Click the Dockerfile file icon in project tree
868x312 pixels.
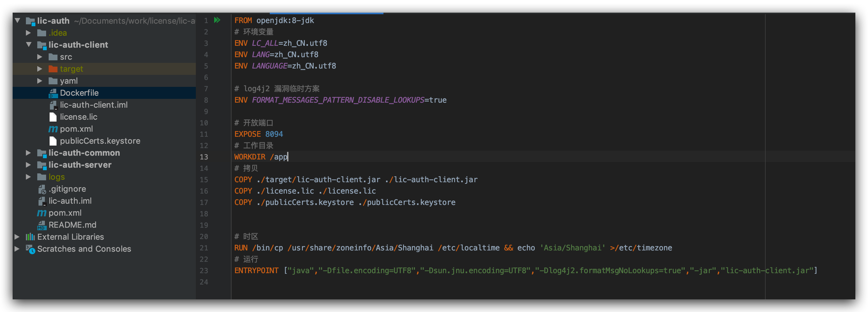(53, 93)
